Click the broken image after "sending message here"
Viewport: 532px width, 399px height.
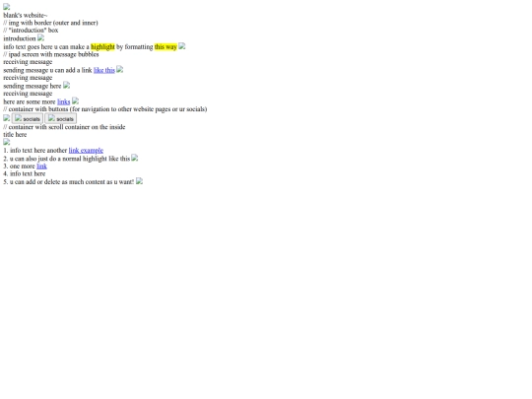(67, 85)
